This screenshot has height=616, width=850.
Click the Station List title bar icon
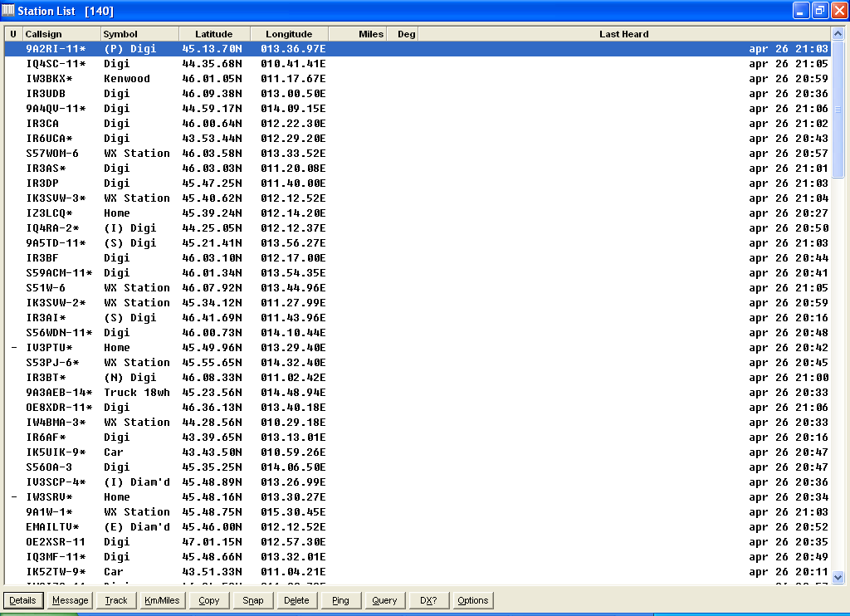tap(8, 11)
